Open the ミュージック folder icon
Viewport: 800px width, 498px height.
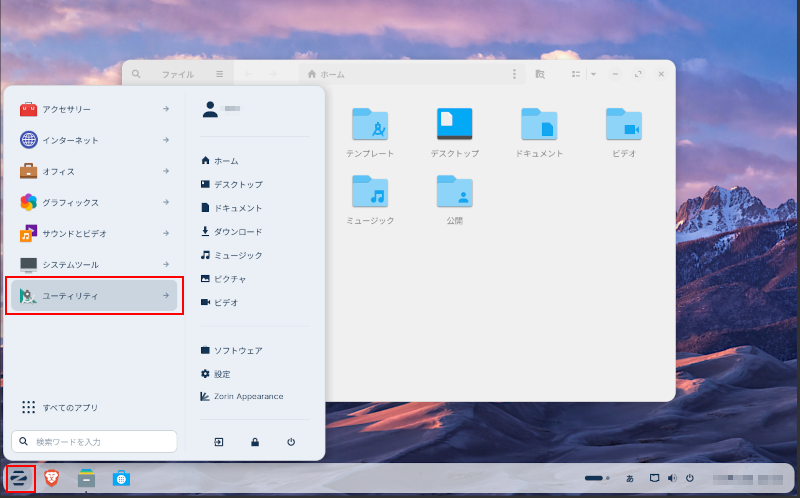370,191
